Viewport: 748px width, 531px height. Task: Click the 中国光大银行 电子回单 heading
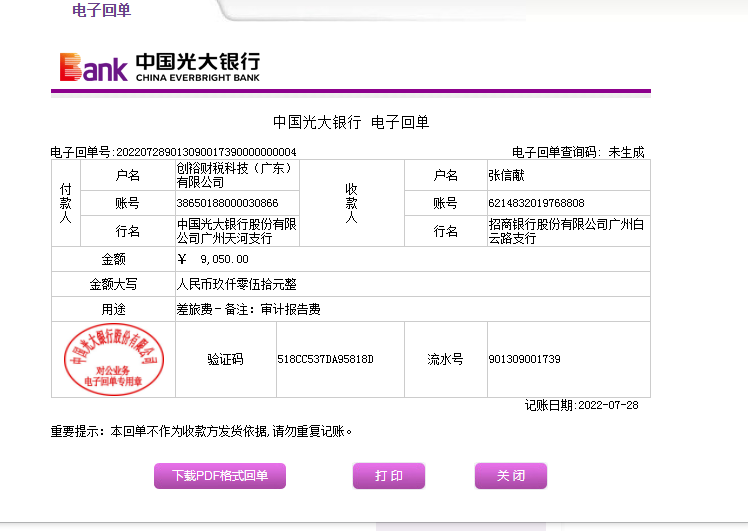tap(351, 122)
